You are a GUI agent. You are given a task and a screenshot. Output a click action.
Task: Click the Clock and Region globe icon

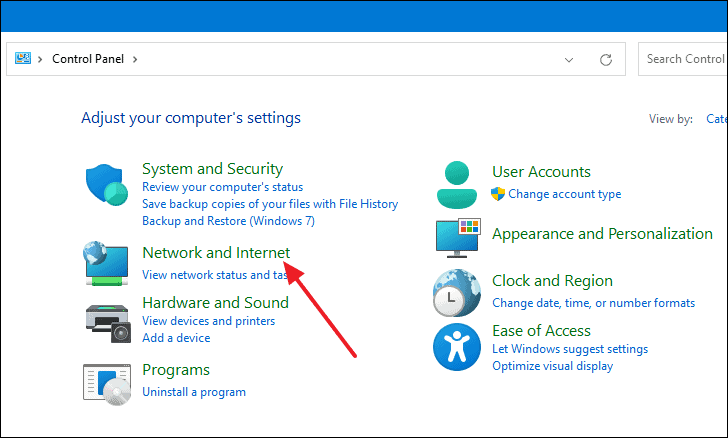pyautogui.click(x=457, y=293)
